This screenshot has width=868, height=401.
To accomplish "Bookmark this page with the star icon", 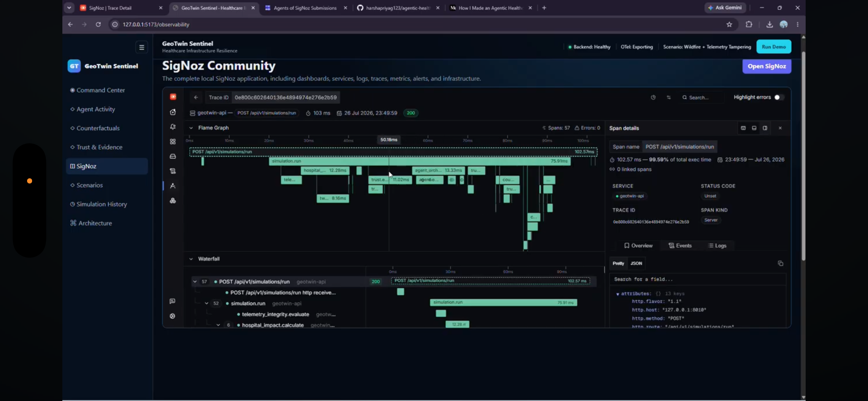I will (x=729, y=24).
